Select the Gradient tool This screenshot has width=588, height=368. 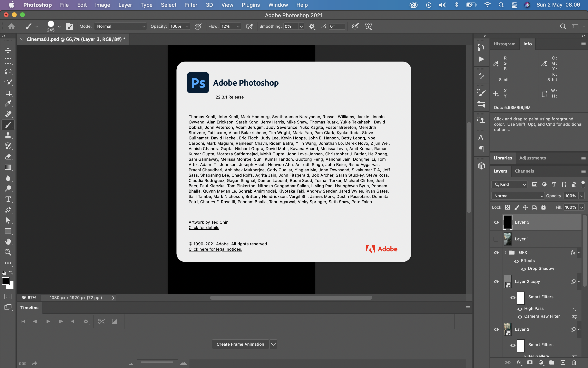(8, 167)
